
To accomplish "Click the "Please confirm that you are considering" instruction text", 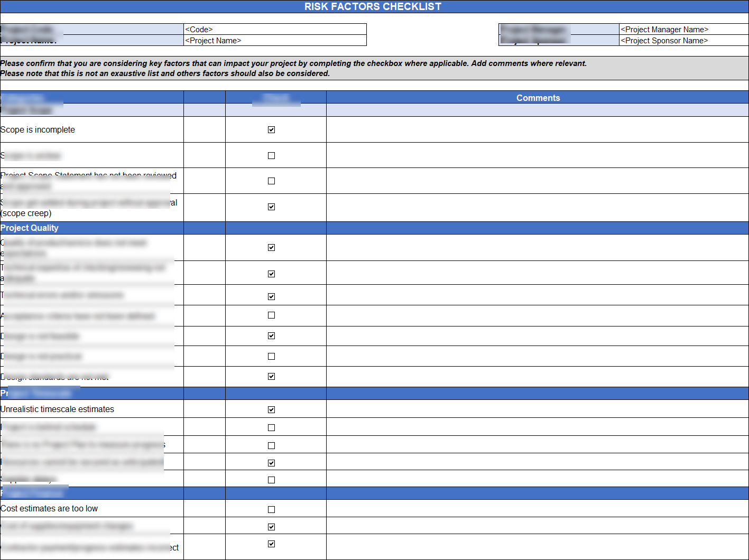I will click(x=293, y=63).
